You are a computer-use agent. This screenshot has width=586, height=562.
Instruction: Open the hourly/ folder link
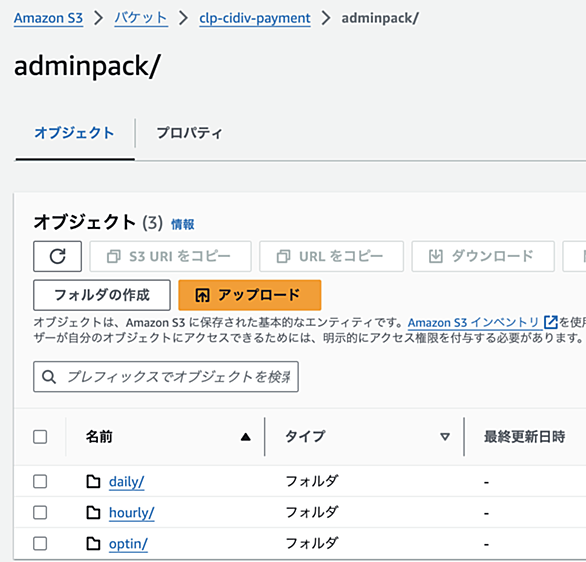(x=132, y=513)
